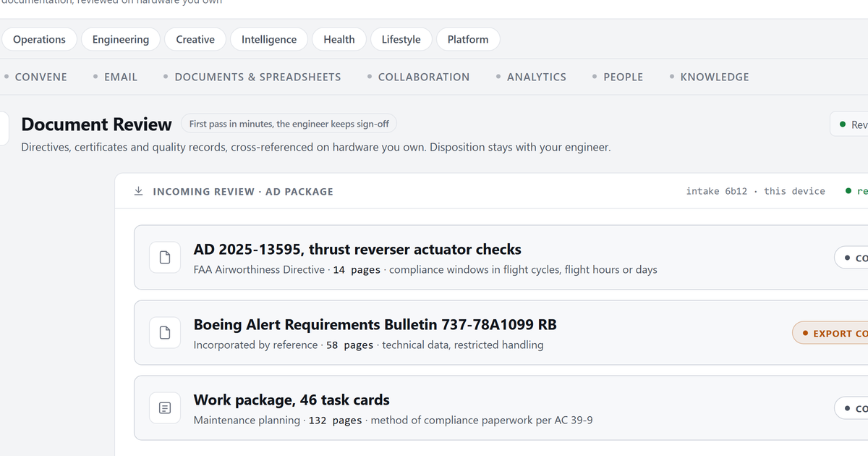Jump to the EMAIL section
The height and width of the screenshot is (456, 868).
click(115, 77)
